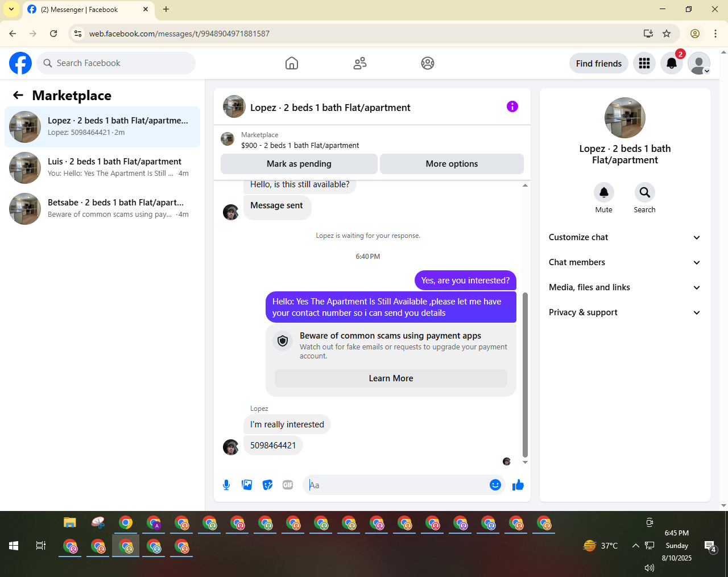Reload the page in Chrome
Image resolution: width=728 pixels, height=577 pixels.
coord(53,34)
